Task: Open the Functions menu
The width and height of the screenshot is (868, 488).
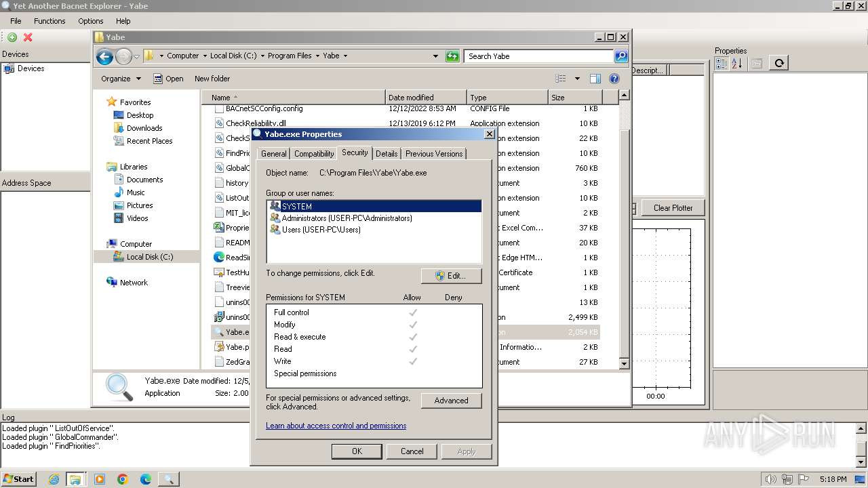Action: click(50, 21)
